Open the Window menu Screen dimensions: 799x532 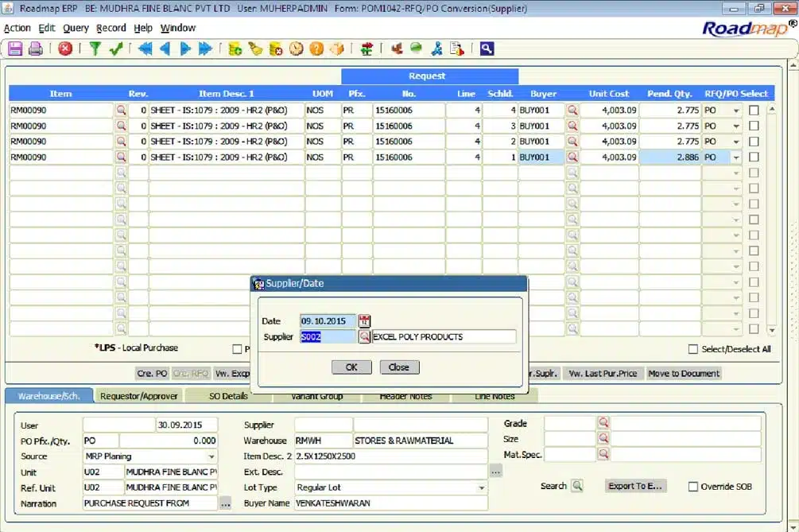pos(178,28)
